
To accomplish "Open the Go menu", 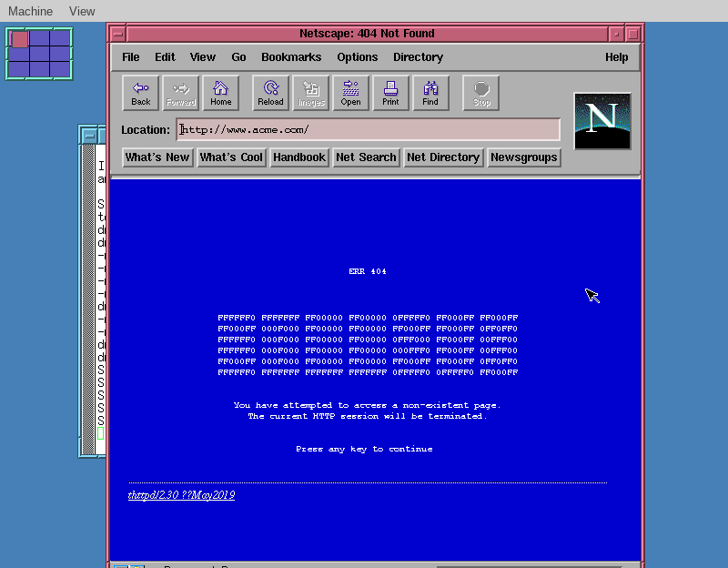I will tap(238, 57).
